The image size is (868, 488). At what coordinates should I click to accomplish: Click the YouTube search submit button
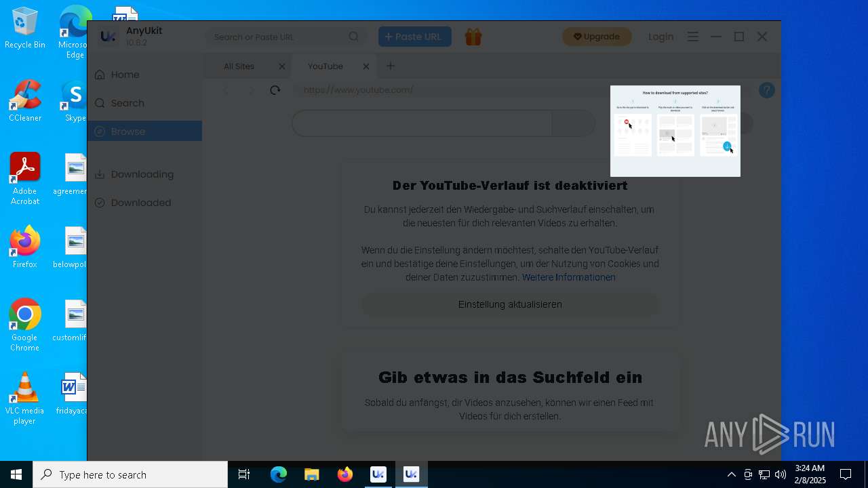coord(574,123)
